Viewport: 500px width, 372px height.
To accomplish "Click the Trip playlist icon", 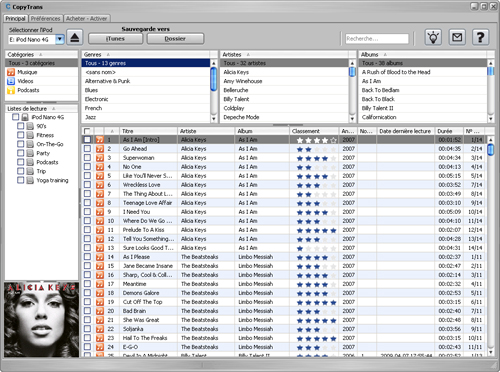I will (30, 171).
